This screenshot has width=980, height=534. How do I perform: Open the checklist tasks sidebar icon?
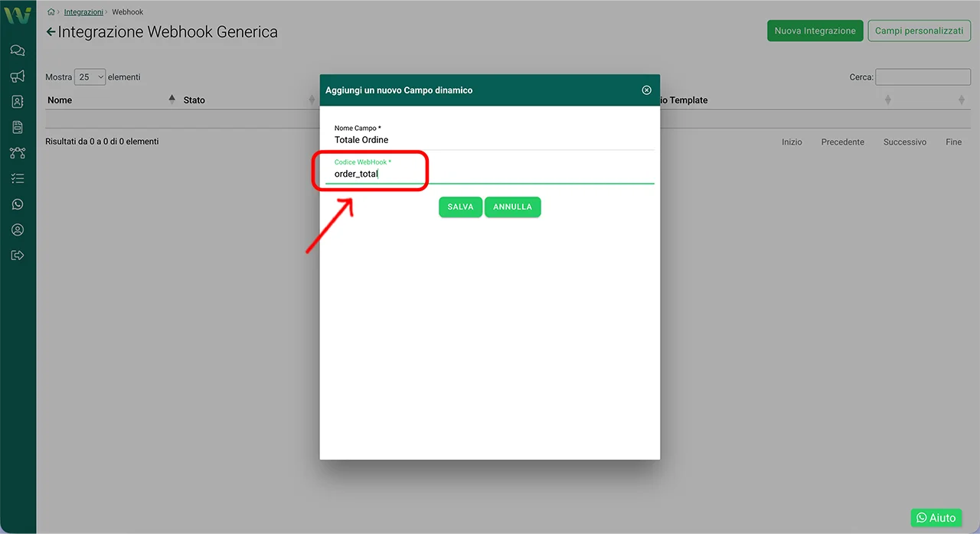[18, 178]
